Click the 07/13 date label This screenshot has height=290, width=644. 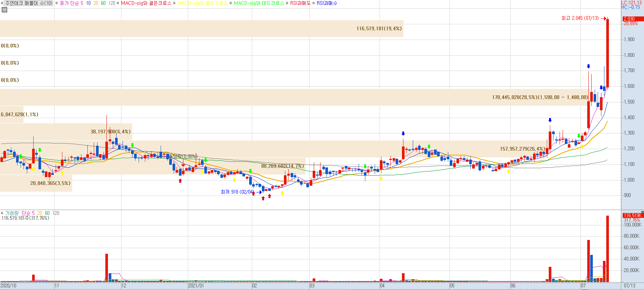[x=629, y=286]
